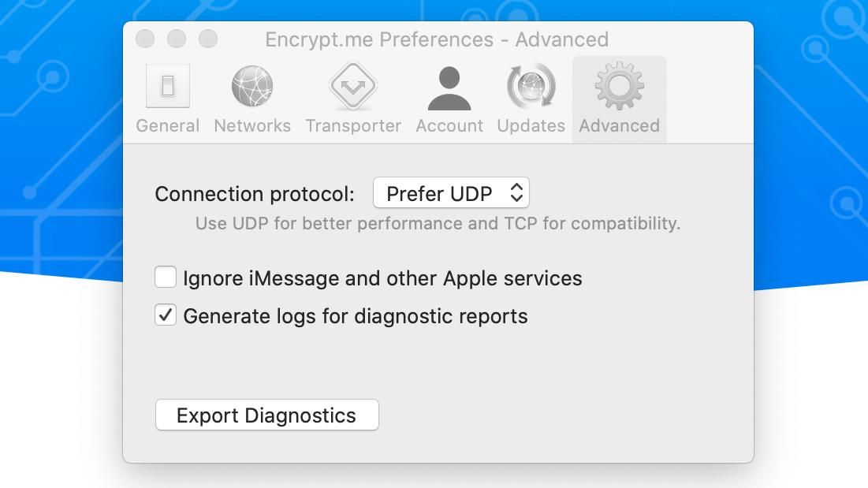Change Prefer UDP to another protocol

pos(451,192)
